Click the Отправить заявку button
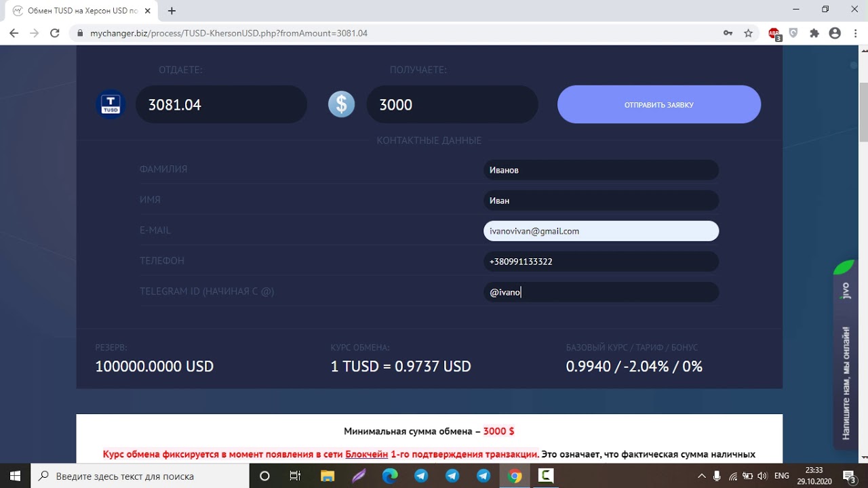This screenshot has width=868, height=488. [659, 104]
